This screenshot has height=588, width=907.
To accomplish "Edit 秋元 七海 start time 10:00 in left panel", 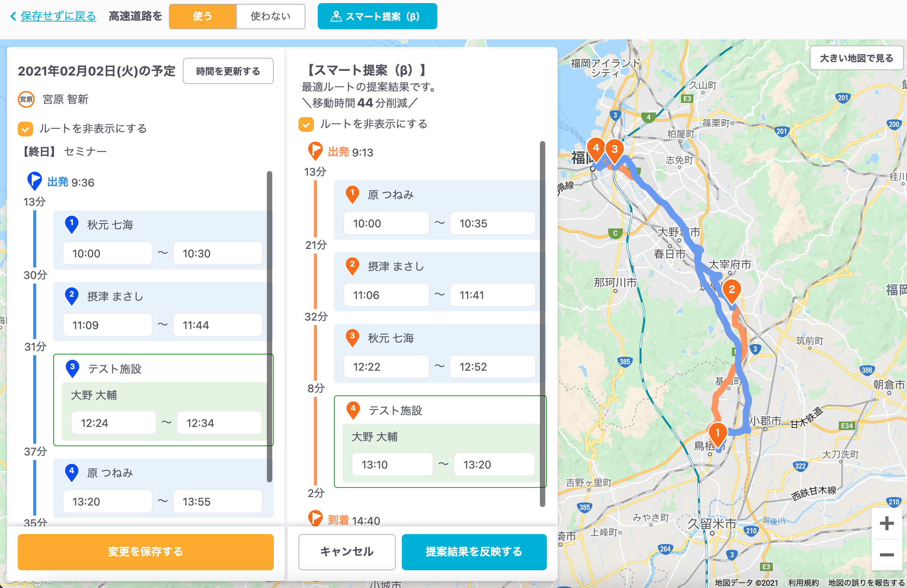I will [x=107, y=254].
